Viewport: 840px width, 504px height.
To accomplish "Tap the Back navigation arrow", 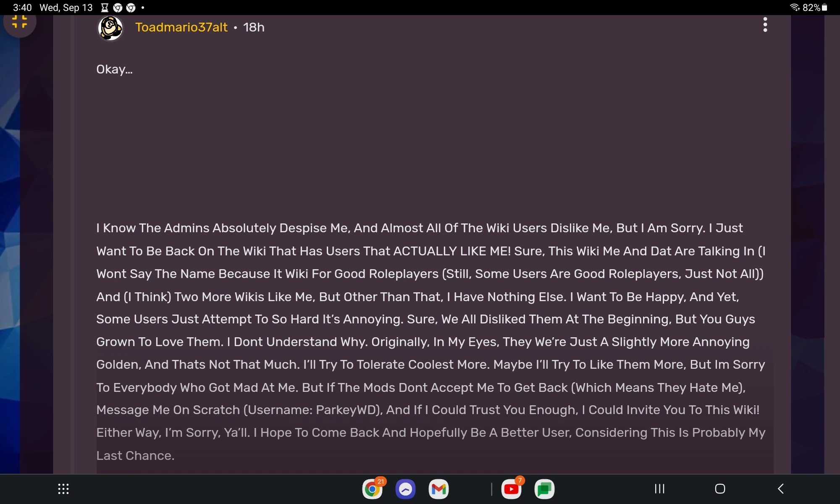I will coord(780,488).
